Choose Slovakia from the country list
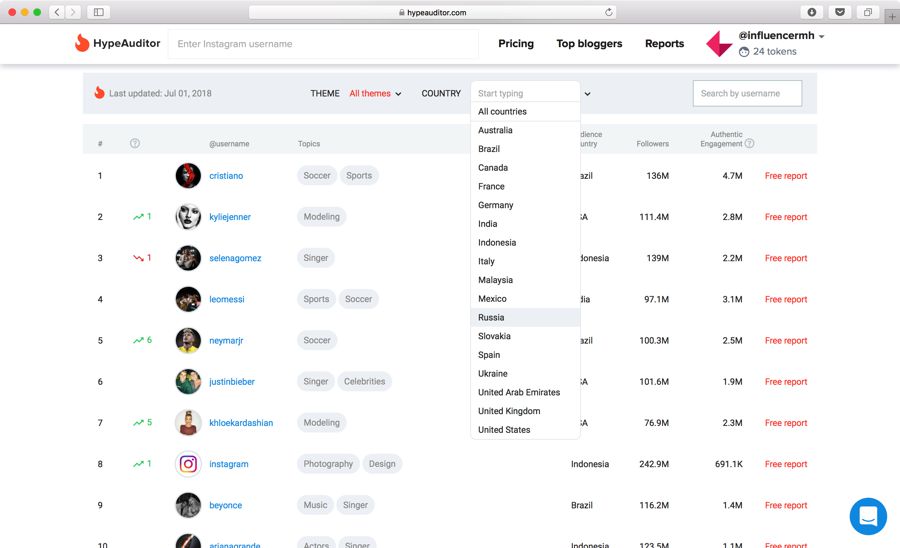900x548 pixels. [525, 336]
